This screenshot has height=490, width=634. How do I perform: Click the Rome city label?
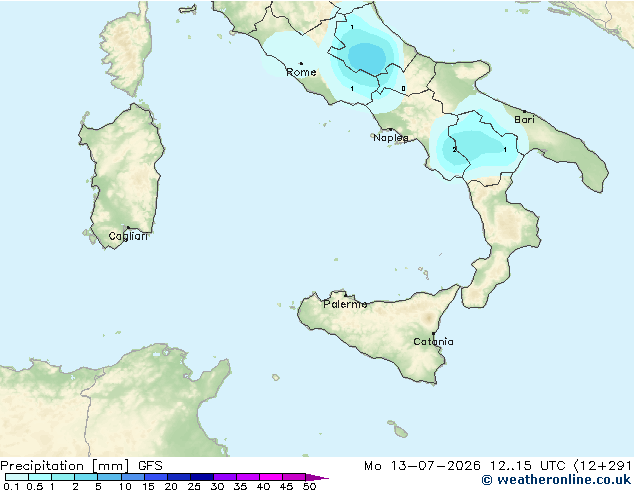pyautogui.click(x=301, y=72)
